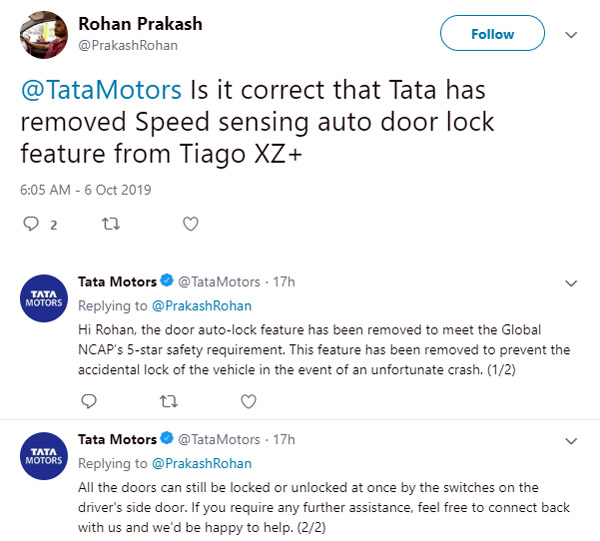
Task: Retweet Tata Motors' (1/2) reply
Action: point(166,401)
